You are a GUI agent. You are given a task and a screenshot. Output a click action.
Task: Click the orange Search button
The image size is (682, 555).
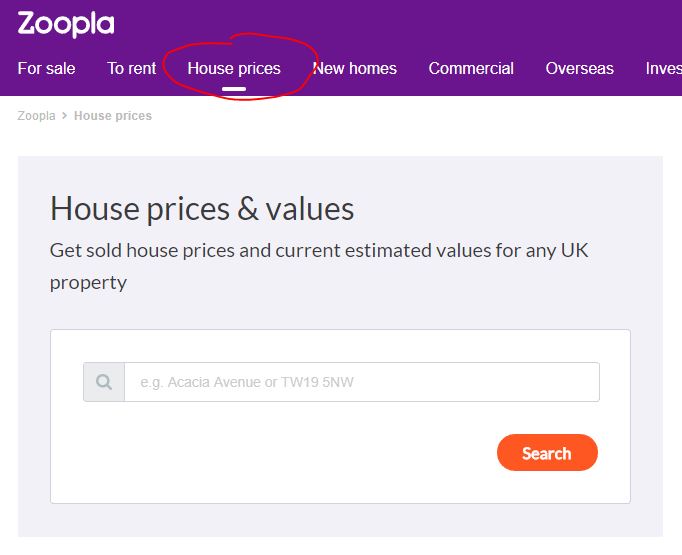pos(547,452)
